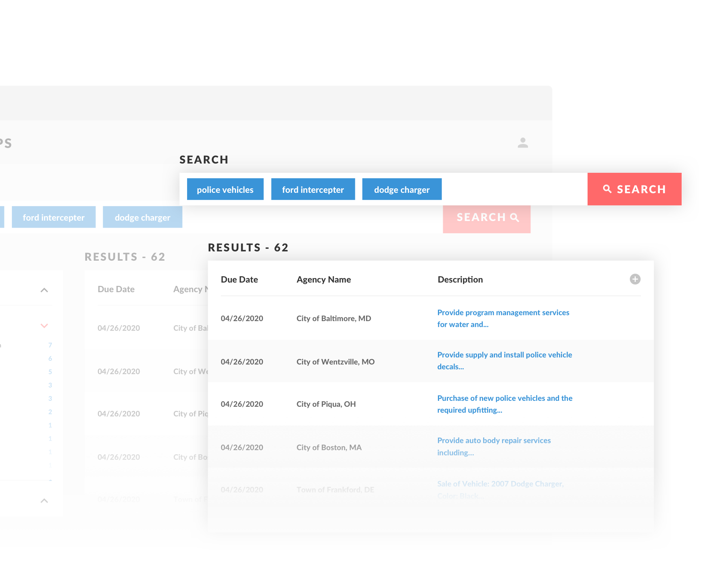Select the Agency Name column header
Screen dimensions: 728x574
(x=324, y=279)
